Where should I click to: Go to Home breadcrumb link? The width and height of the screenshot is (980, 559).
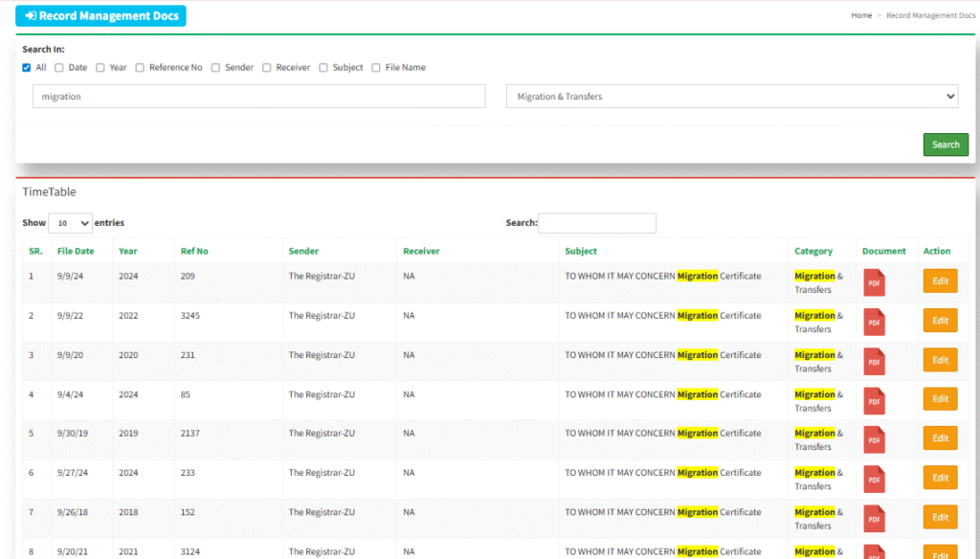[x=861, y=16]
